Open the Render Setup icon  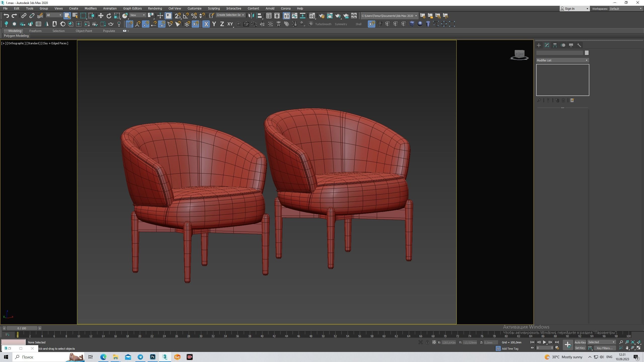[321, 16]
